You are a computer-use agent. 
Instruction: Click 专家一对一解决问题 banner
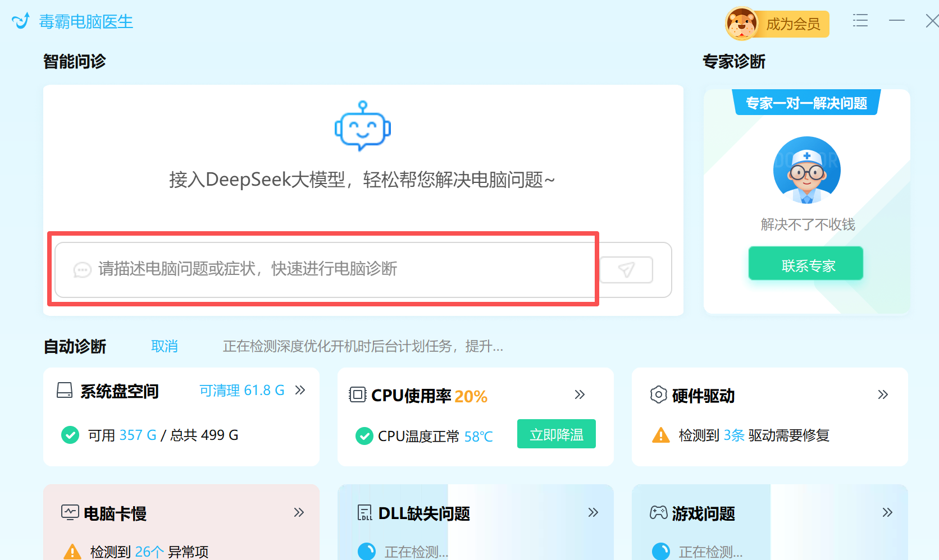806,103
